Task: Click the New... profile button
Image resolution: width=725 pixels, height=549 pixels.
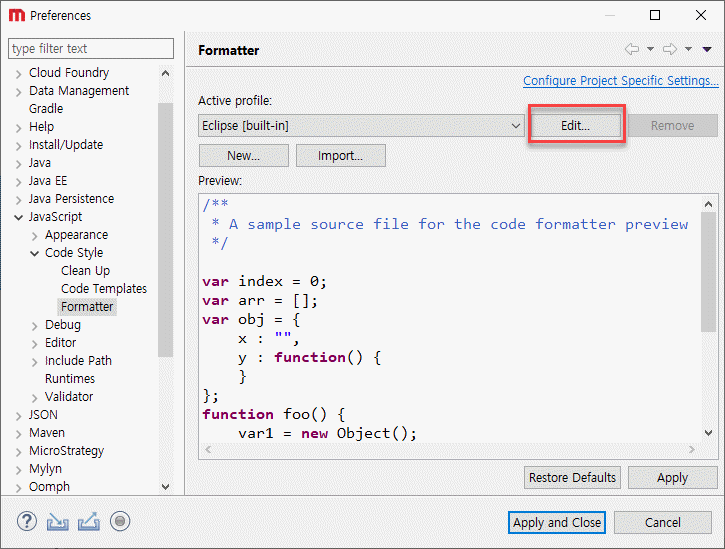Action: (x=244, y=156)
